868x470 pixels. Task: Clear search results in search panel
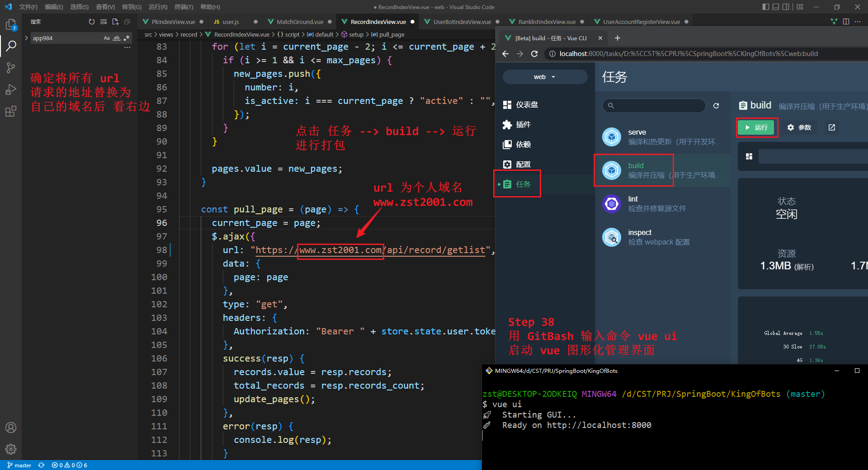click(104, 22)
